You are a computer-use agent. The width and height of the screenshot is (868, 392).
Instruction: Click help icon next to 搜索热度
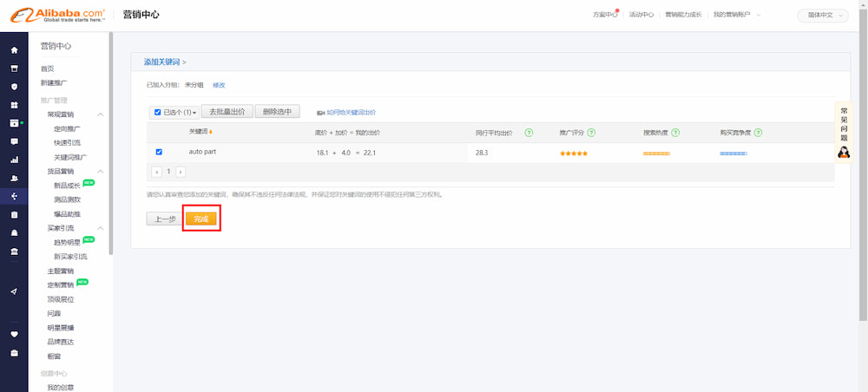(675, 133)
